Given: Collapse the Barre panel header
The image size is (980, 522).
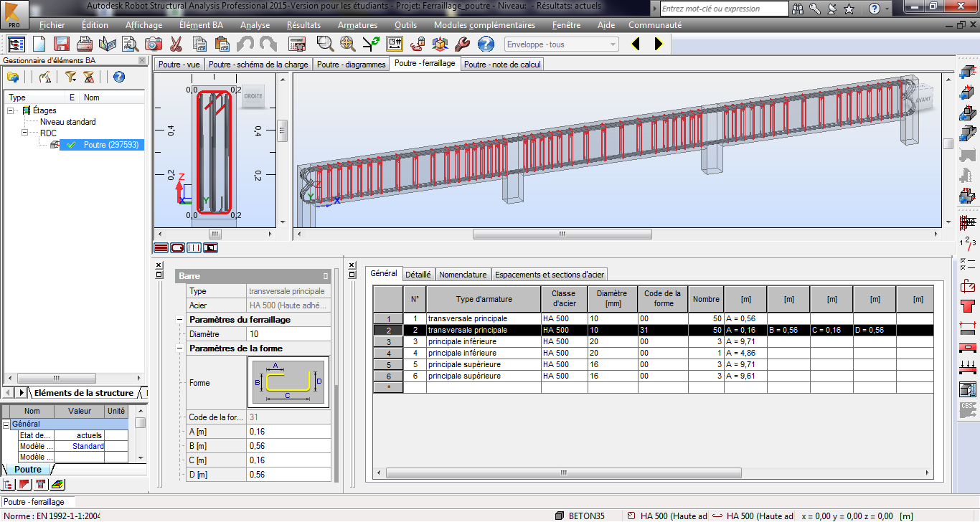Looking at the screenshot, I should [325, 276].
